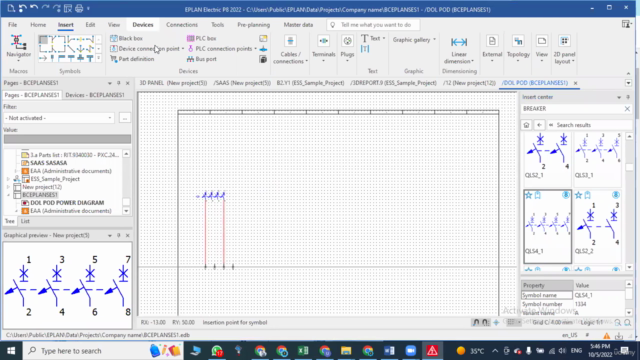Toggle favorite star on QLS4_1 symbol
640x360 pixels.
(529, 195)
